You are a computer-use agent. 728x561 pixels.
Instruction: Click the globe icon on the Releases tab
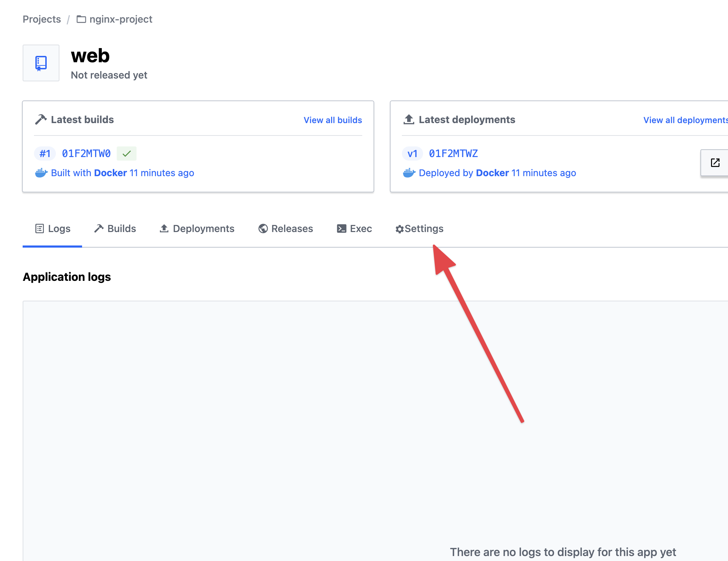click(x=262, y=229)
